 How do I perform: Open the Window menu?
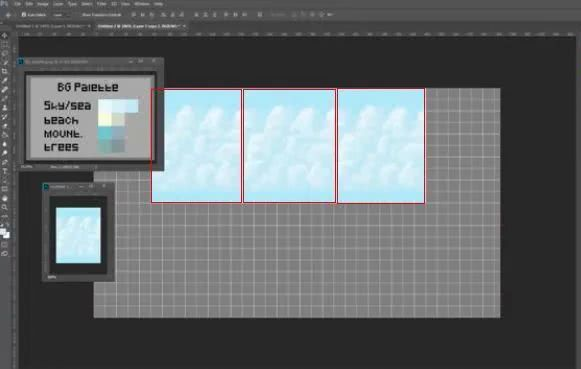142,4
